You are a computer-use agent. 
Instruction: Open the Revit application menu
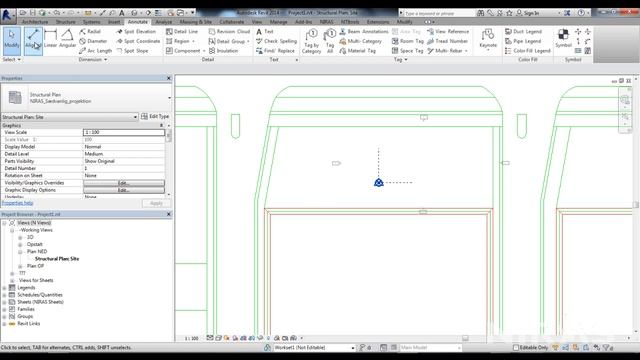click(x=7, y=16)
